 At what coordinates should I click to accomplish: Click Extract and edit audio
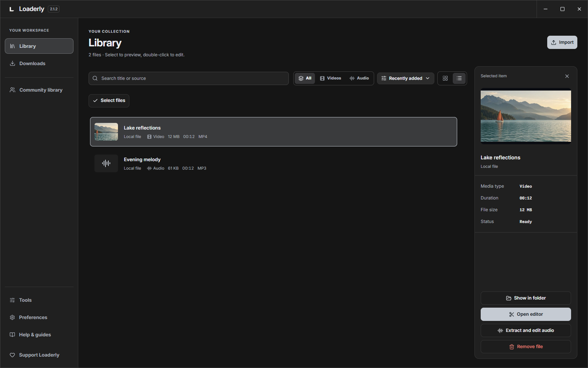526,330
